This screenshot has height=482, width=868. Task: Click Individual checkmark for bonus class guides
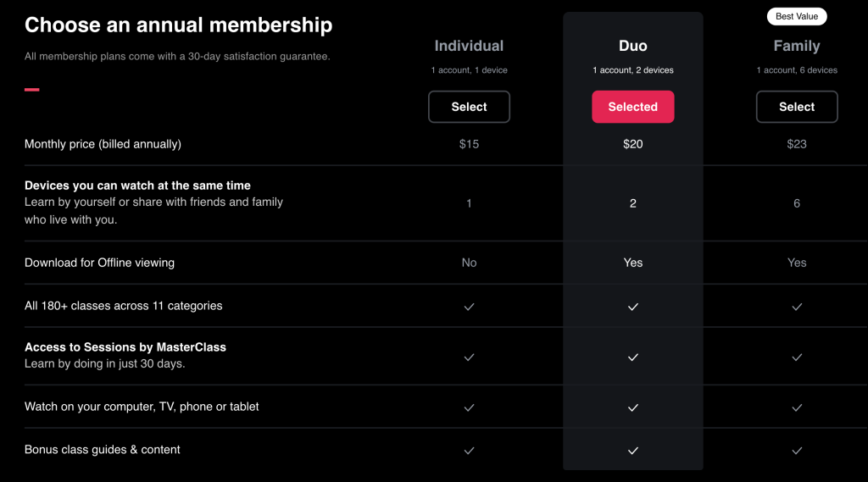tap(469, 451)
